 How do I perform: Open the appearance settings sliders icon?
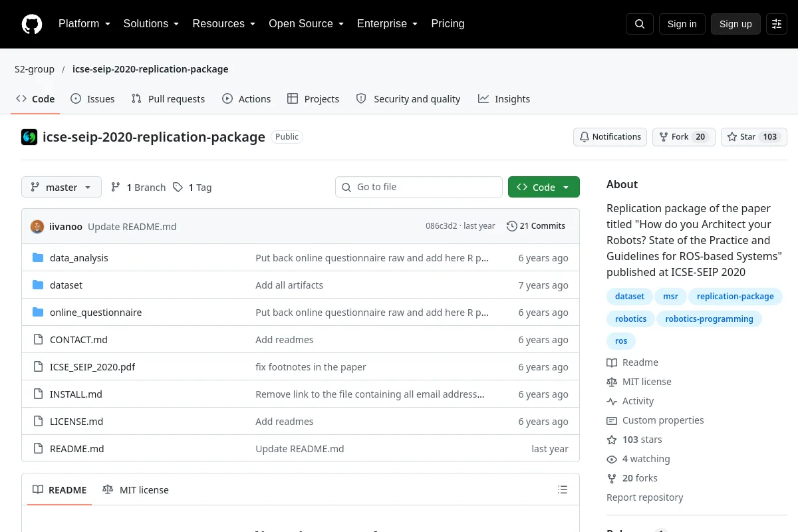pyautogui.click(x=777, y=24)
